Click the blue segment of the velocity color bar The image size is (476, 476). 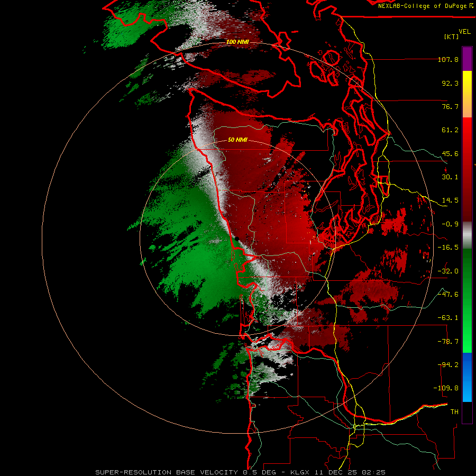(x=467, y=377)
